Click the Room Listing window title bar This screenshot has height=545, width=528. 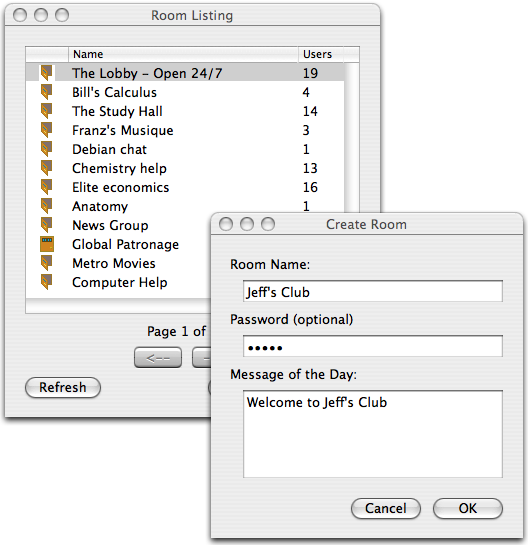click(x=192, y=15)
